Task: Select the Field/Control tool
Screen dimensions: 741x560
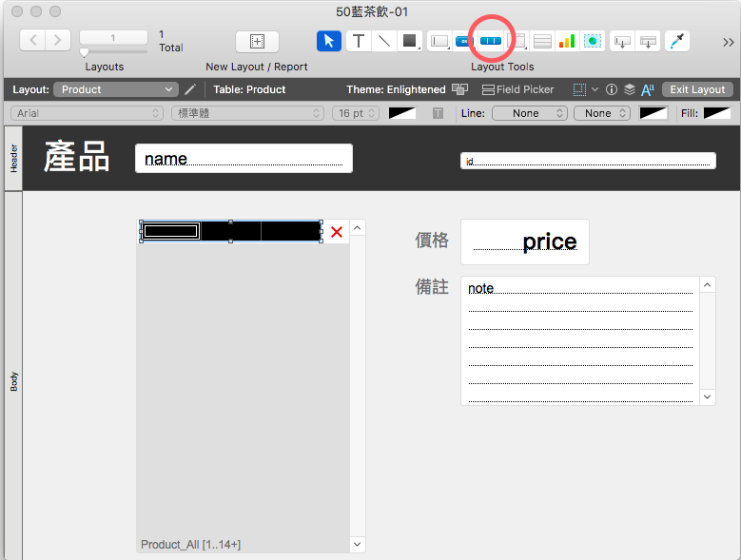Action: point(439,41)
